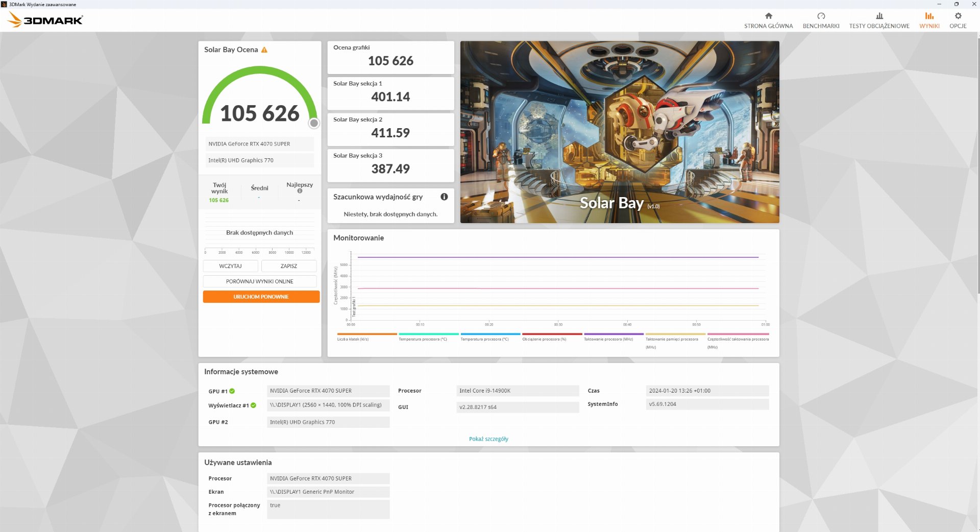Click the Średni column header
980x532 pixels.
[x=259, y=188]
